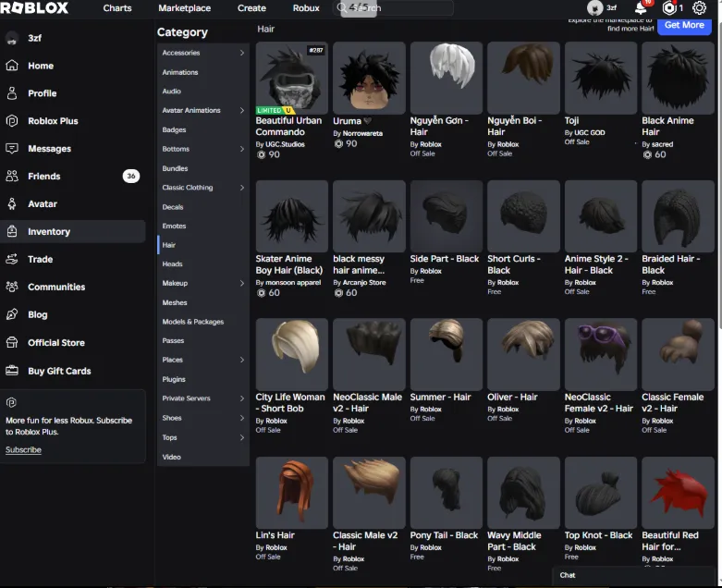The image size is (722, 588).
Task: Click the "Summer - Hair" item title
Action: 440,397
